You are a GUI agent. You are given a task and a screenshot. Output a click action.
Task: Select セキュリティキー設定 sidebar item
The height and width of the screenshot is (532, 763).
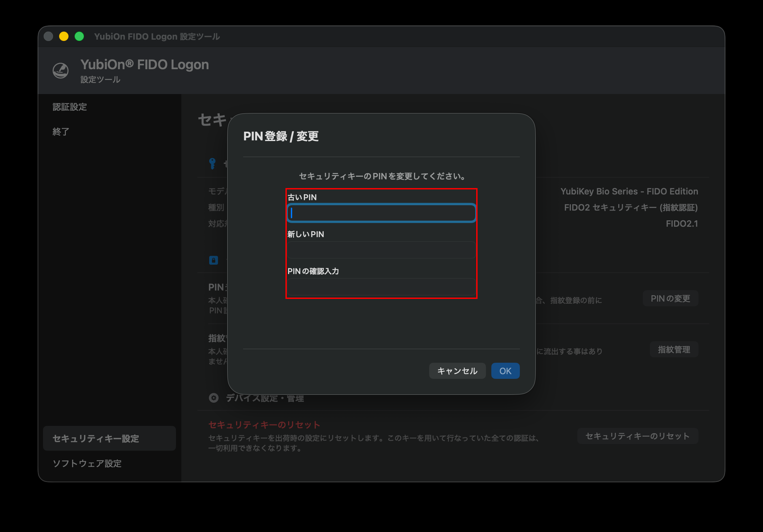109,438
